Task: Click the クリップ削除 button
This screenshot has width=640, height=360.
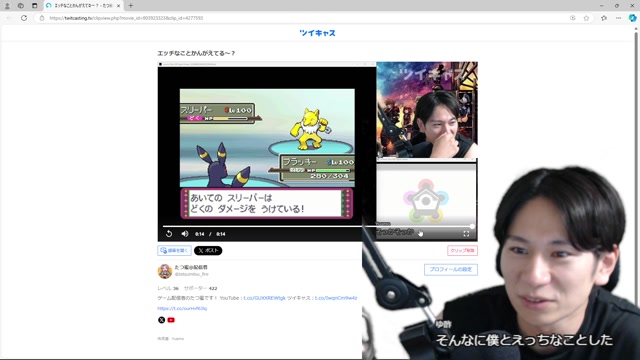Action: 462,251
